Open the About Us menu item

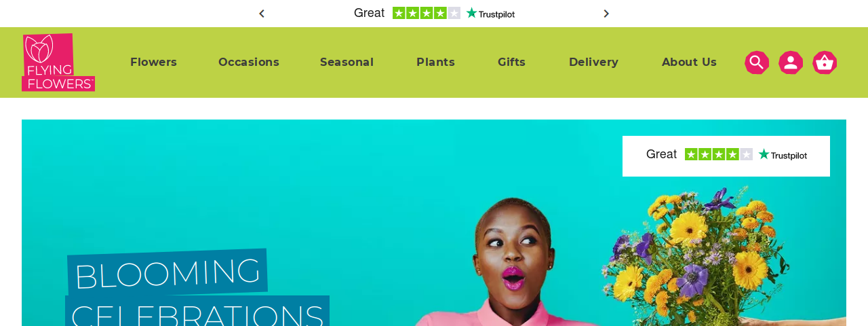pyautogui.click(x=689, y=62)
